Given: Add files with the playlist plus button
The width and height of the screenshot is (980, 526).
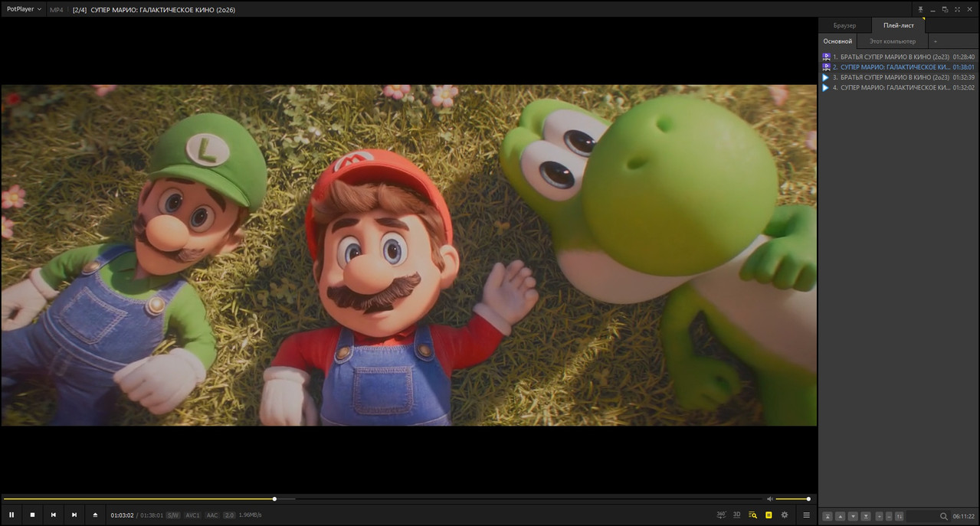Looking at the screenshot, I should 880,516.
